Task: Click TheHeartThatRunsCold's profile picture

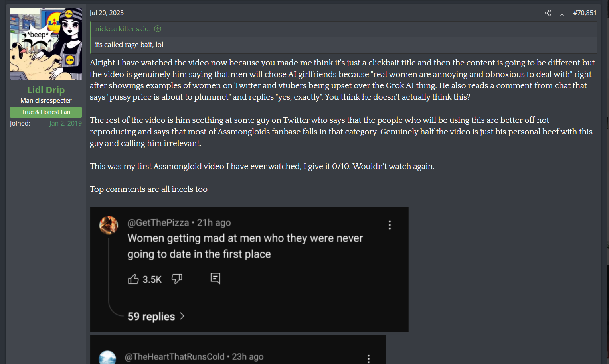Action: [x=107, y=357]
